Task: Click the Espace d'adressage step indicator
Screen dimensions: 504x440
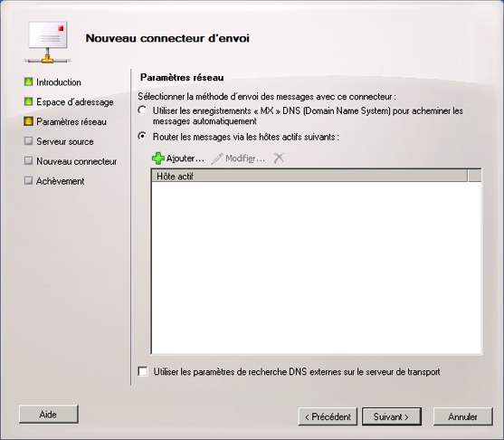Action: [28, 101]
